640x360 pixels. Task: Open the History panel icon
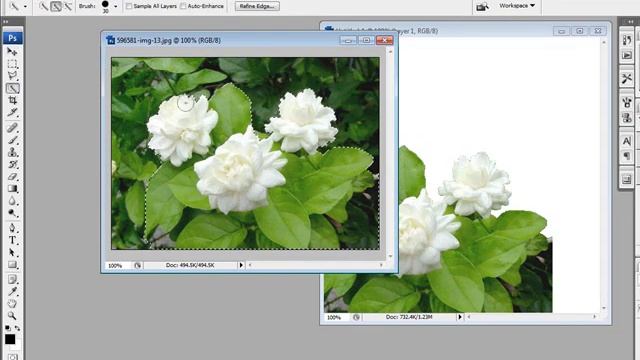tap(627, 40)
